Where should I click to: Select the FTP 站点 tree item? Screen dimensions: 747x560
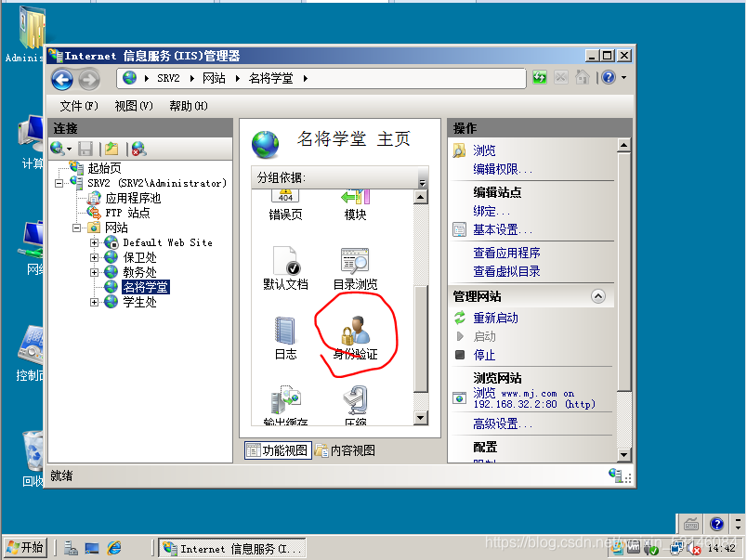click(x=127, y=213)
